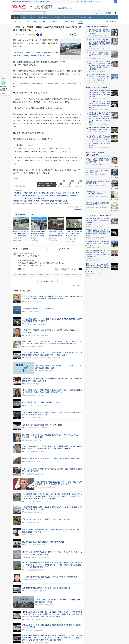Report article via 記事に関する報告
The height and width of the screenshot is (644, 129).
point(19,186)
